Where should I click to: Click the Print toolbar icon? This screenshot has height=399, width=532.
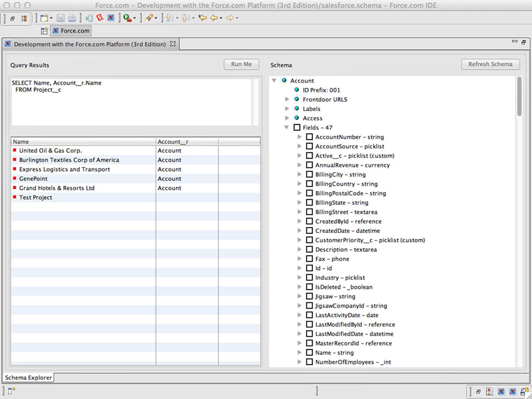[72, 18]
